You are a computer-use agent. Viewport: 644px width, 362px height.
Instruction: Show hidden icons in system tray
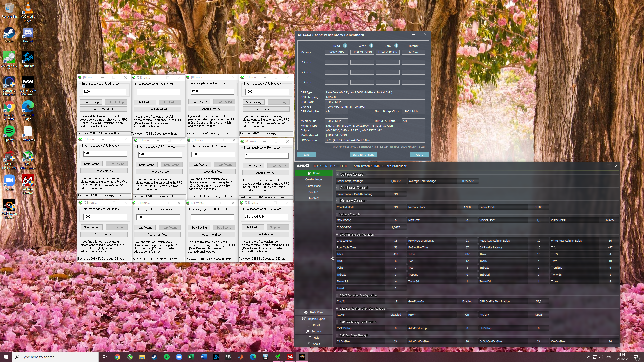[589, 357]
